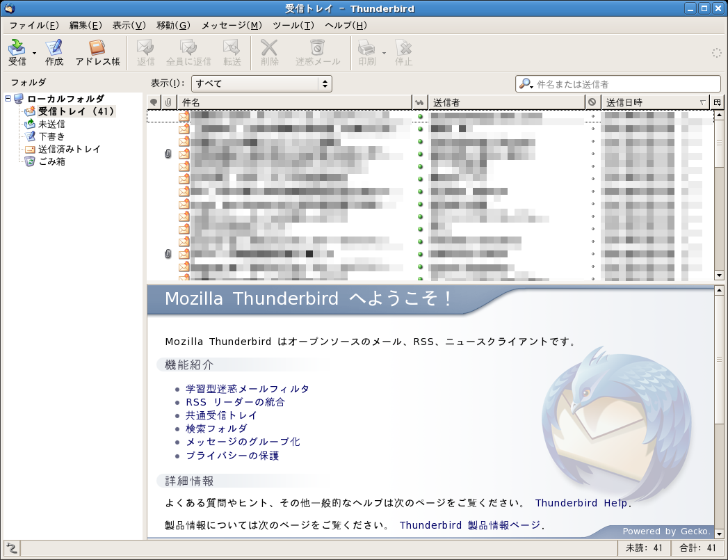The width and height of the screenshot is (728, 560).
Task: Select the 受信トレイ (41) folder
Action: click(76, 111)
